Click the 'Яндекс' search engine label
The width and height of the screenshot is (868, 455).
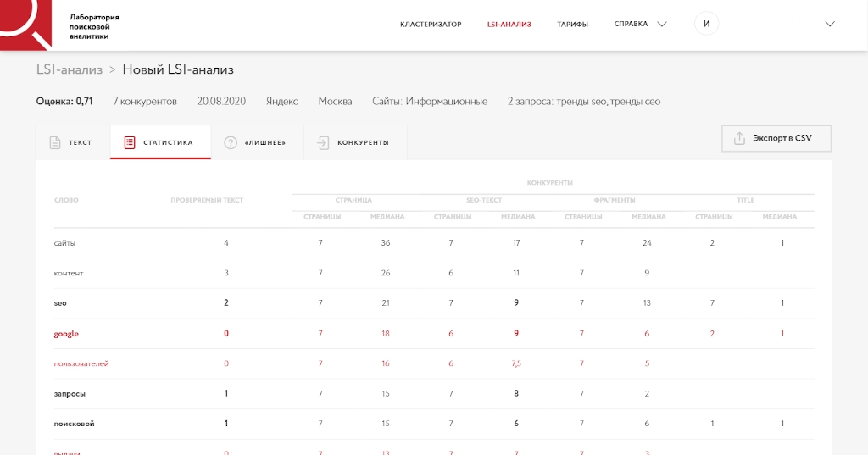point(281,102)
